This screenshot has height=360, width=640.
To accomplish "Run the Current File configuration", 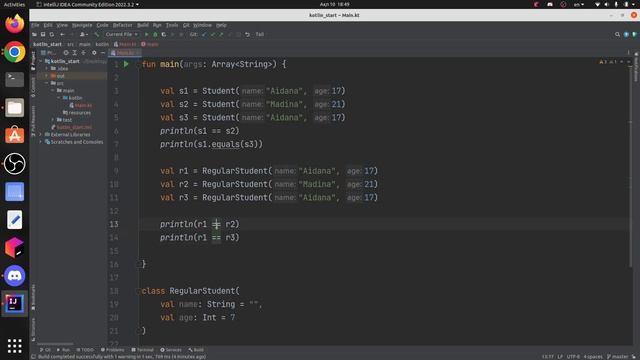I will point(147,35).
